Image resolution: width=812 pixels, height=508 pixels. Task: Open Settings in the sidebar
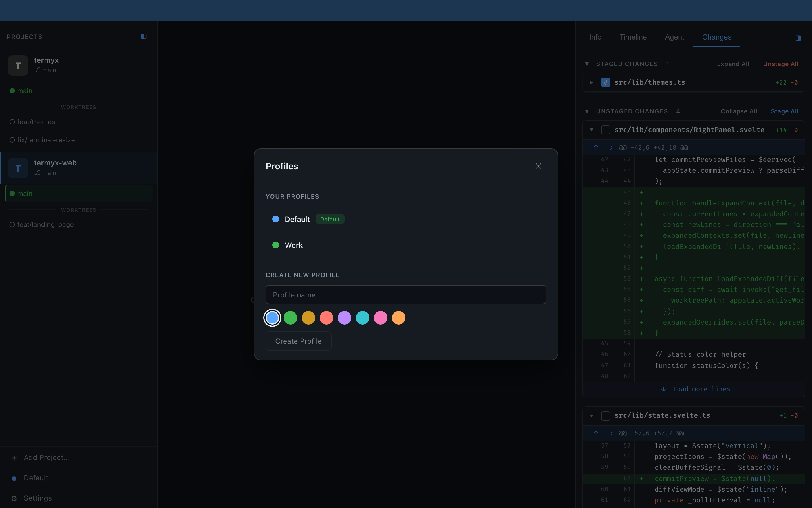click(x=78, y=498)
